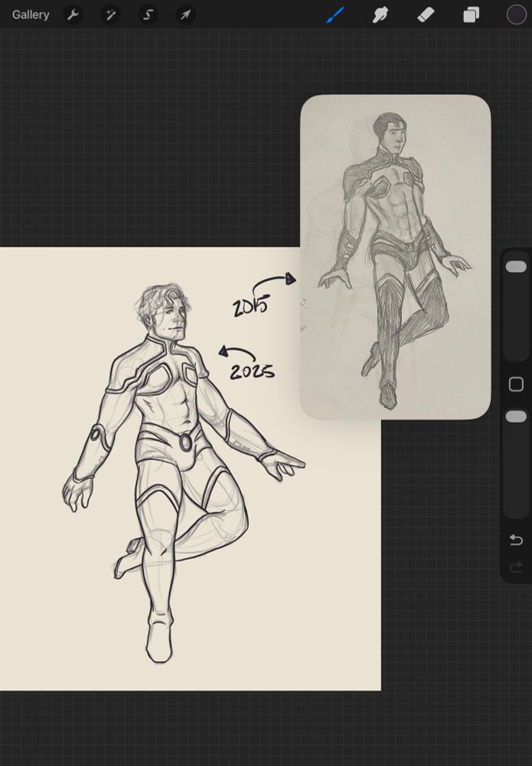Open the Layers panel
Screen dimensions: 532x766
point(471,15)
